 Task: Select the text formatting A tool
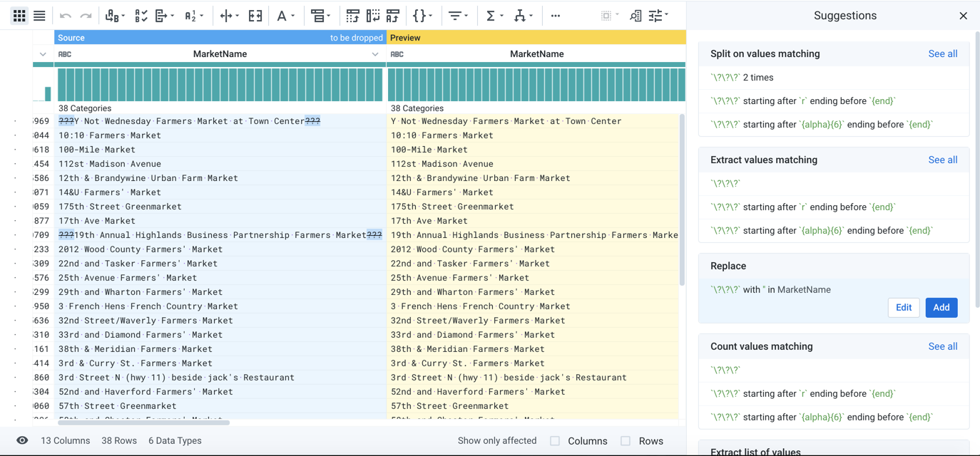[283, 15]
